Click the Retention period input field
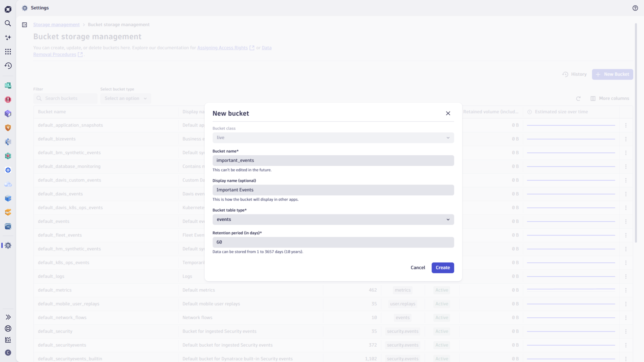The width and height of the screenshot is (644, 362). [333, 242]
